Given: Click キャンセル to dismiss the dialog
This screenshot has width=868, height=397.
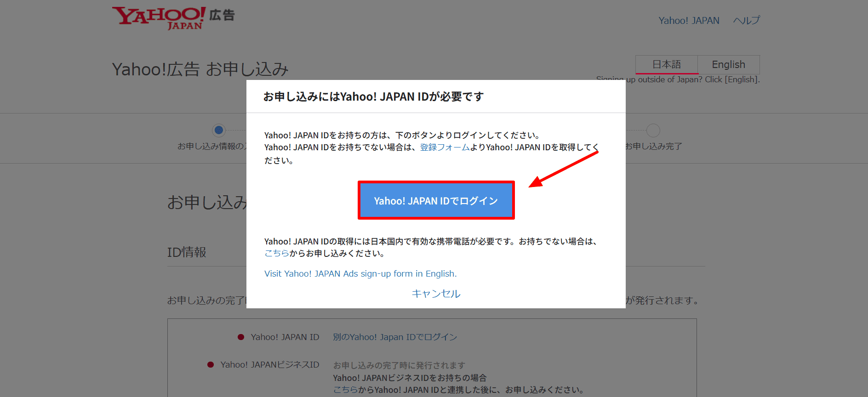Looking at the screenshot, I should (x=436, y=294).
